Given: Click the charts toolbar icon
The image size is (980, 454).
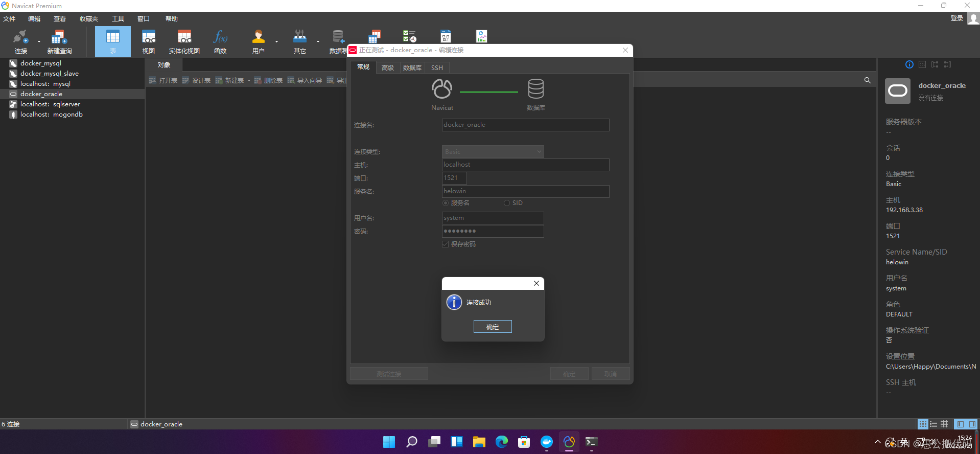Looking at the screenshot, I should coord(481,36).
